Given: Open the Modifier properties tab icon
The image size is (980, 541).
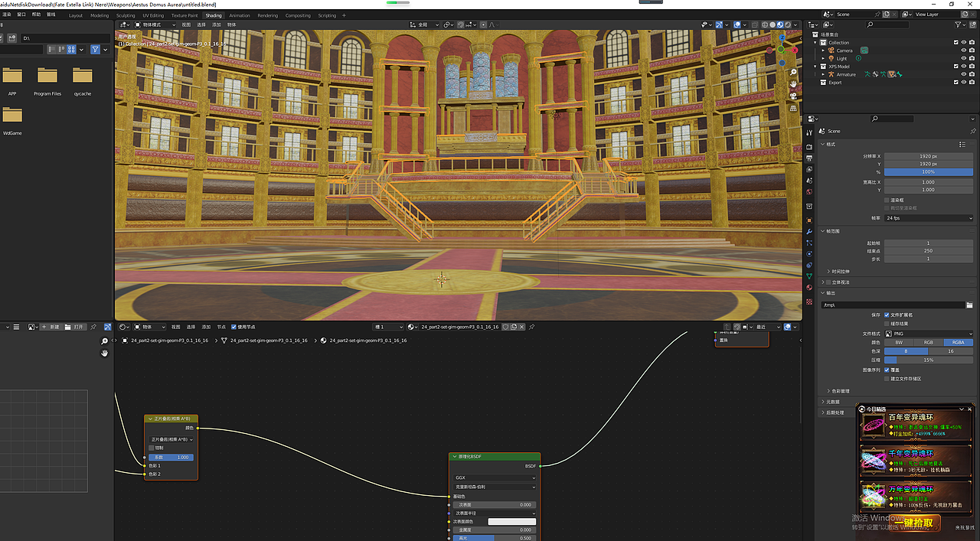Looking at the screenshot, I should [809, 231].
